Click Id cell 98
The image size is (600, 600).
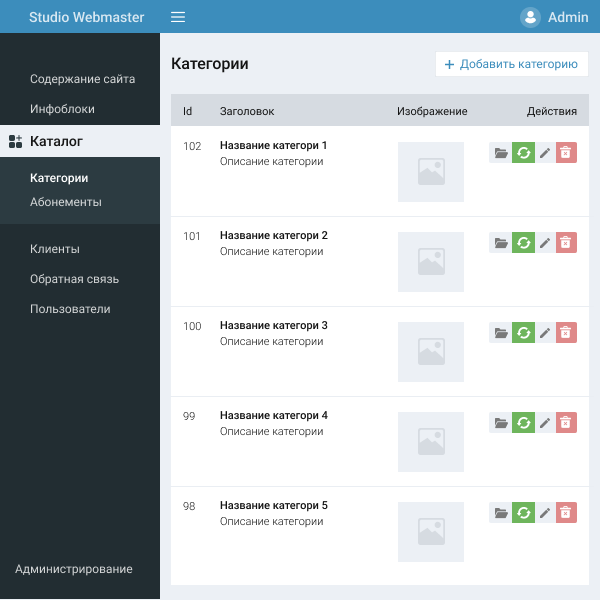(x=189, y=506)
